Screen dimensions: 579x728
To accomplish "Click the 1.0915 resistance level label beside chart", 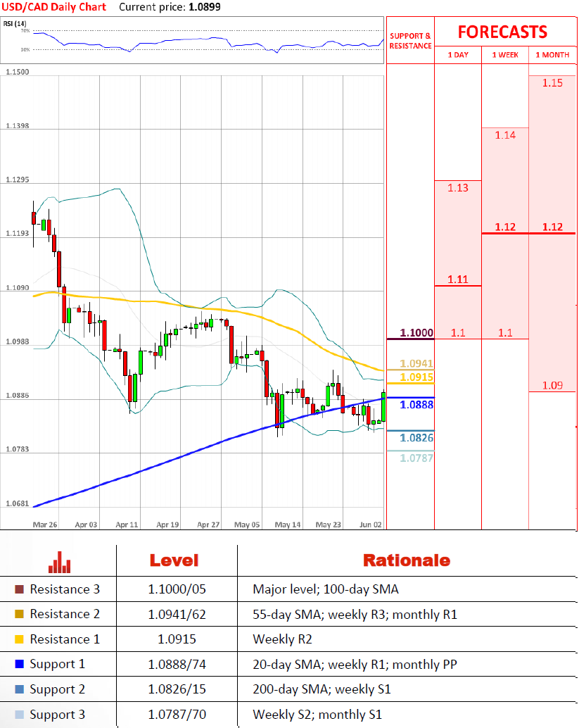I will [416, 377].
